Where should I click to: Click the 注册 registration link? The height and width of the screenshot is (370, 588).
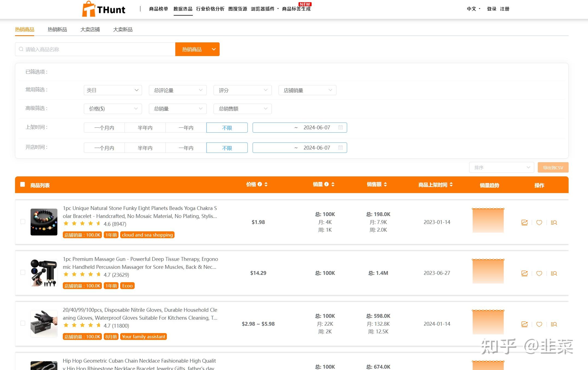[x=505, y=9]
